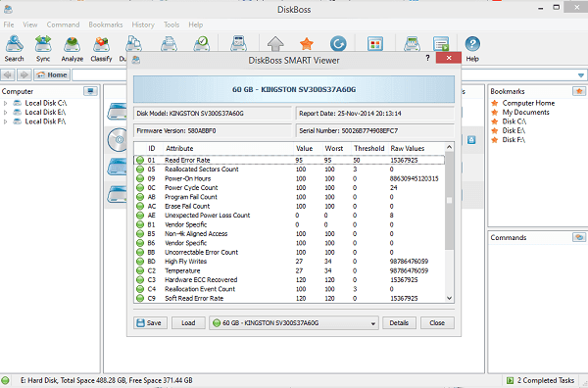Expand Local Disk C:\ tree node
The width and height of the screenshot is (588, 388).
[x=5, y=103]
